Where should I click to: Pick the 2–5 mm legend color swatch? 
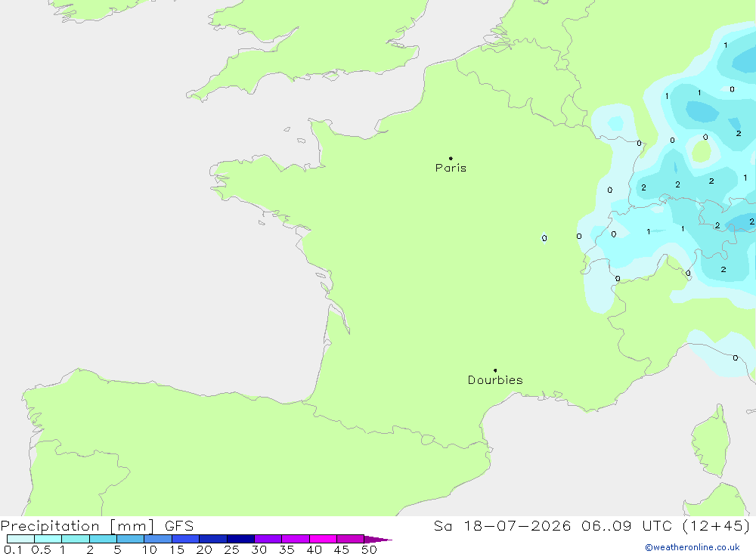[103, 539]
